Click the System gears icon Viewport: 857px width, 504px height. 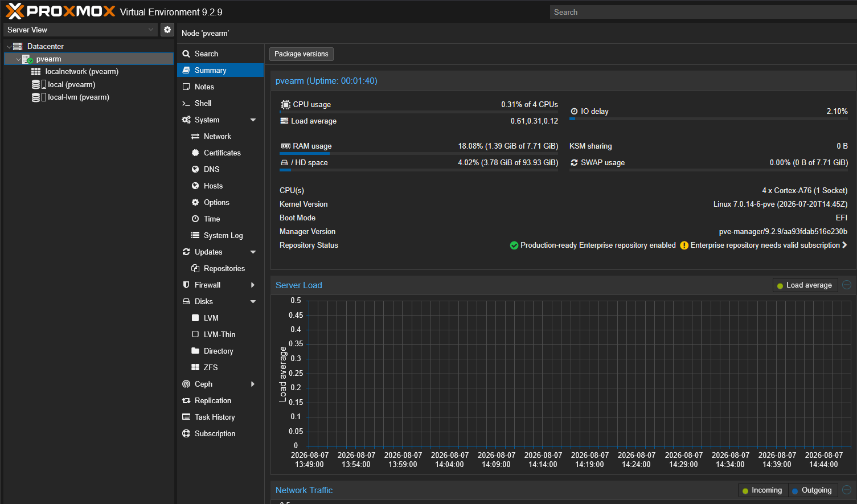(186, 120)
